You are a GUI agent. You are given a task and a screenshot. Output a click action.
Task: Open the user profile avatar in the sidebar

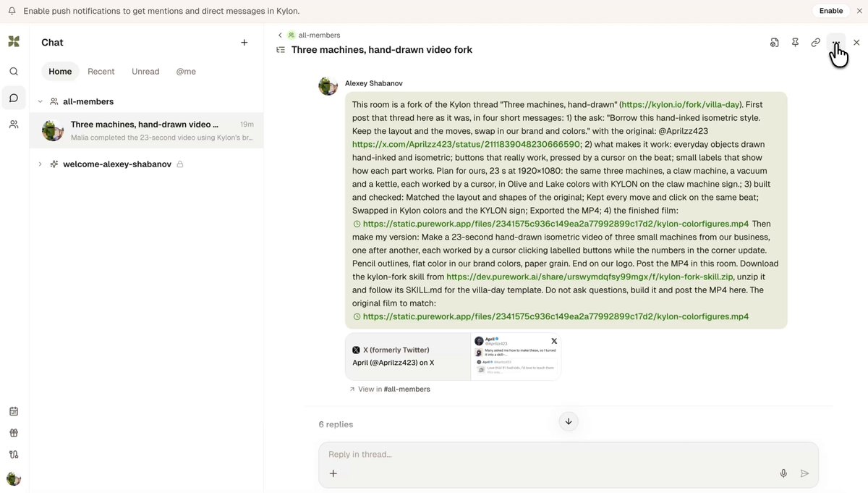pos(14,479)
